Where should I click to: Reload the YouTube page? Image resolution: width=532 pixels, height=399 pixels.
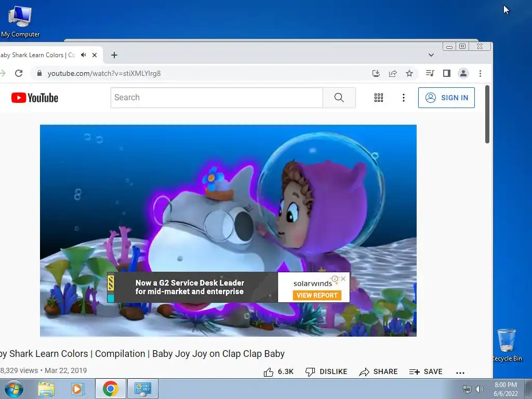pos(19,73)
